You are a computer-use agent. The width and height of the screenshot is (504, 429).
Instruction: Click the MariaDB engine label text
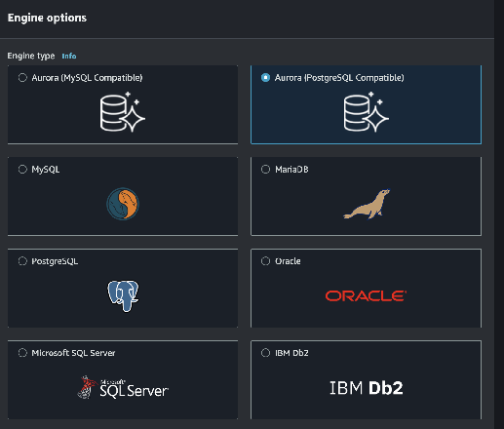tap(291, 170)
